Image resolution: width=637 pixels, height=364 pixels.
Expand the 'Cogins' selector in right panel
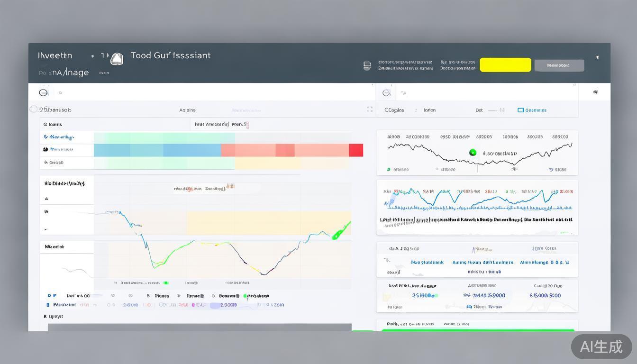pyautogui.click(x=394, y=110)
